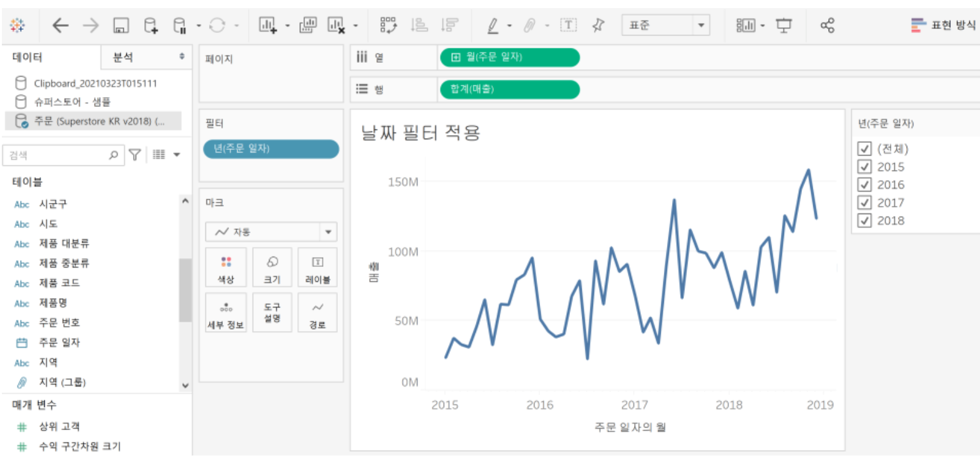Click the filter funnel icon in data pane

tap(135, 155)
